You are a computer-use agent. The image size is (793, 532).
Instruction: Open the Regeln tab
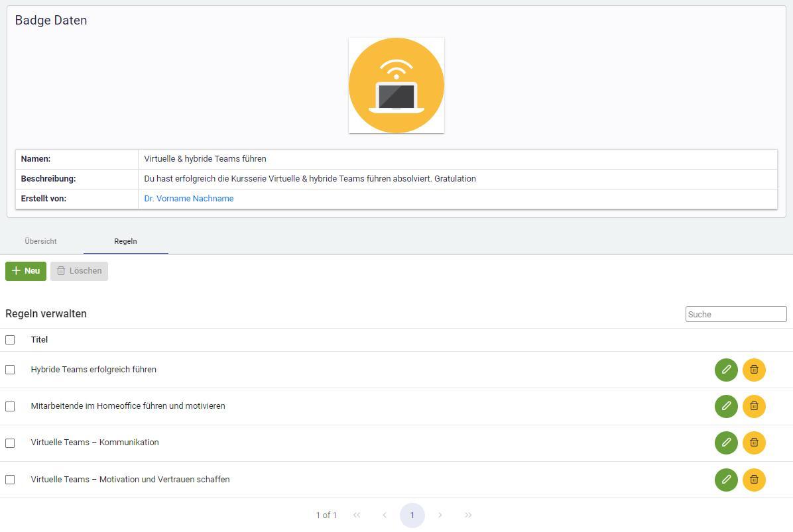point(125,241)
